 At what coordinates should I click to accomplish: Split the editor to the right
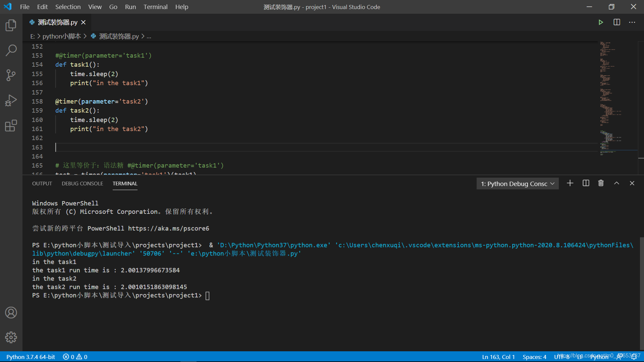616,22
